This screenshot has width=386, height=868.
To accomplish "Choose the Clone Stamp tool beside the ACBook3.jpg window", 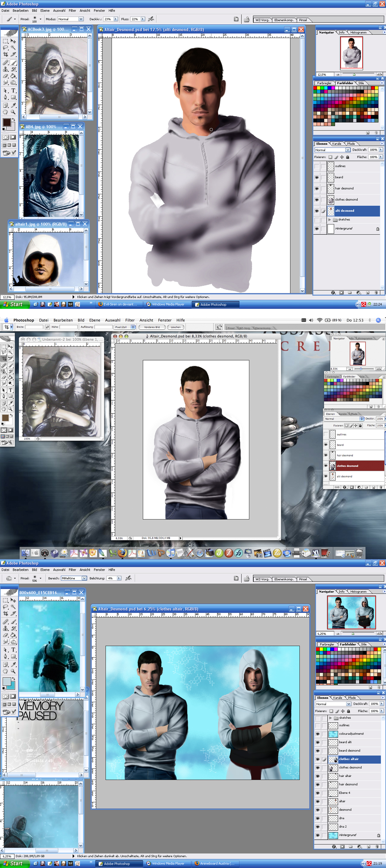I will 6,69.
